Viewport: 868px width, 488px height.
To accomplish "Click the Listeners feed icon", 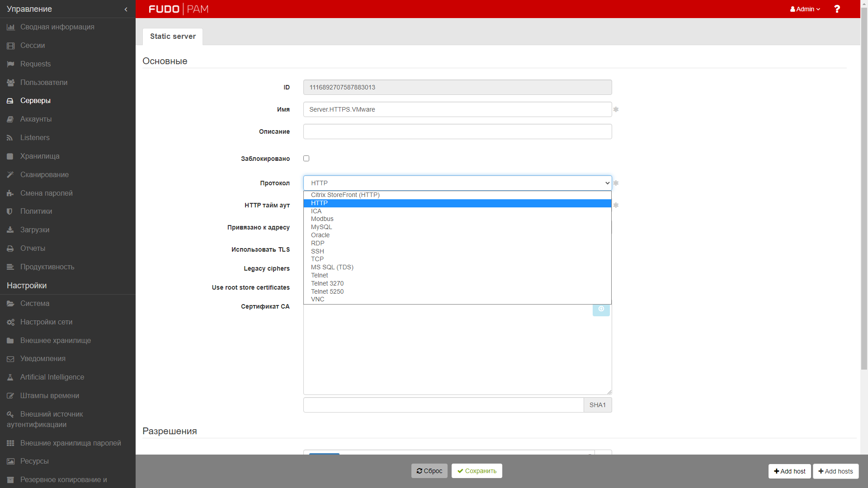I will 10,138.
